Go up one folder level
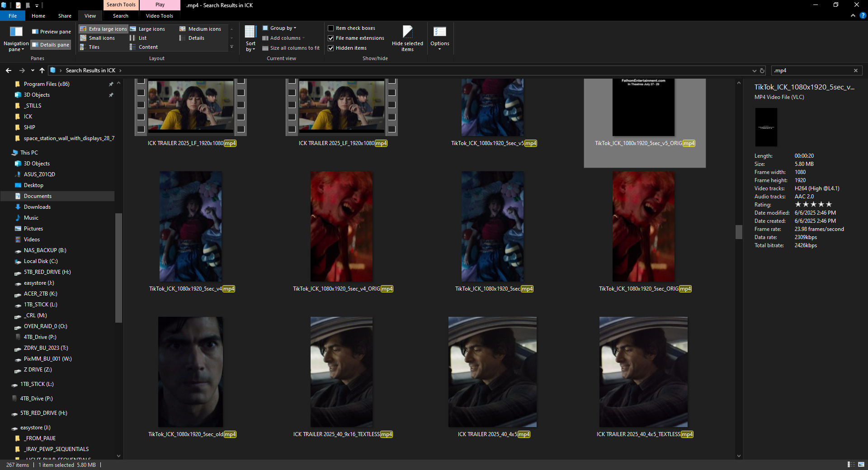The image size is (868, 470). click(42, 70)
